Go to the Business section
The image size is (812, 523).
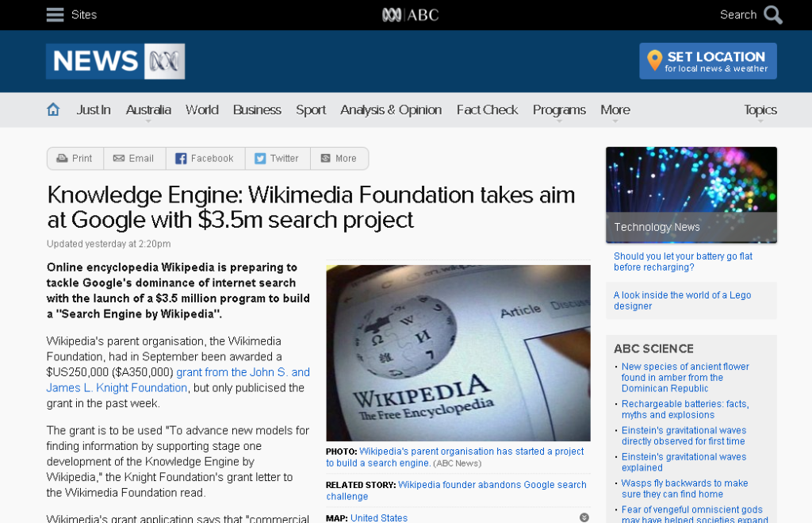pyautogui.click(x=257, y=110)
